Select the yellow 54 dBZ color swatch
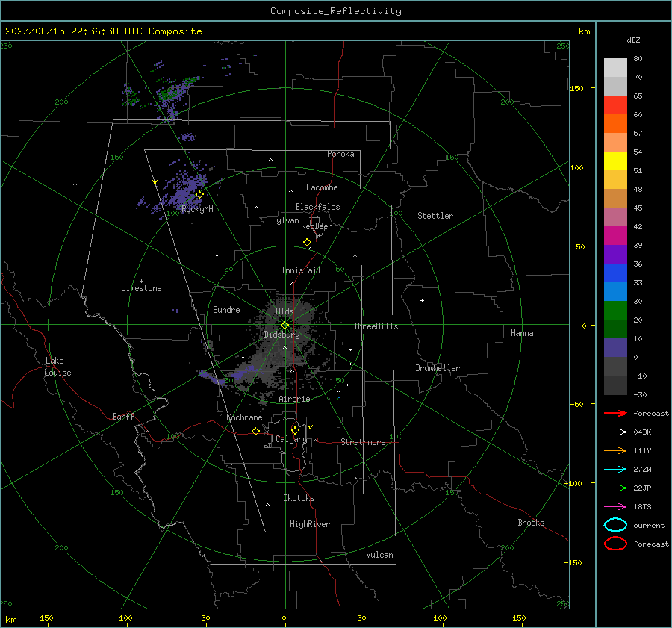Screen dimensions: 672x628 click(x=615, y=161)
